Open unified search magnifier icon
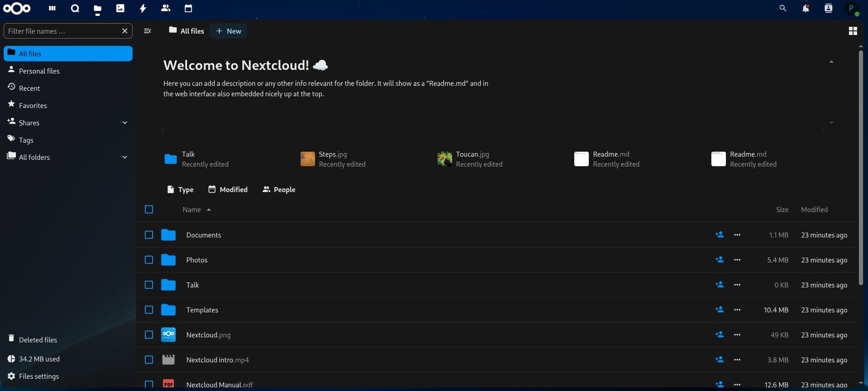 (783, 8)
